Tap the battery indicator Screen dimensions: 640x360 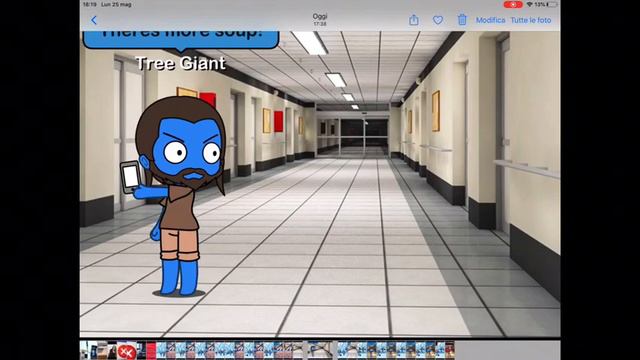point(552,4)
